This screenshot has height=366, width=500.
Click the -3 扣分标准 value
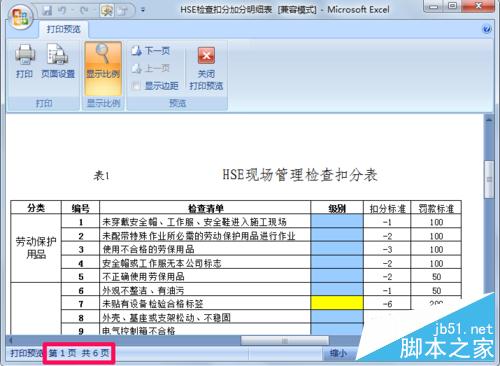pos(387,249)
